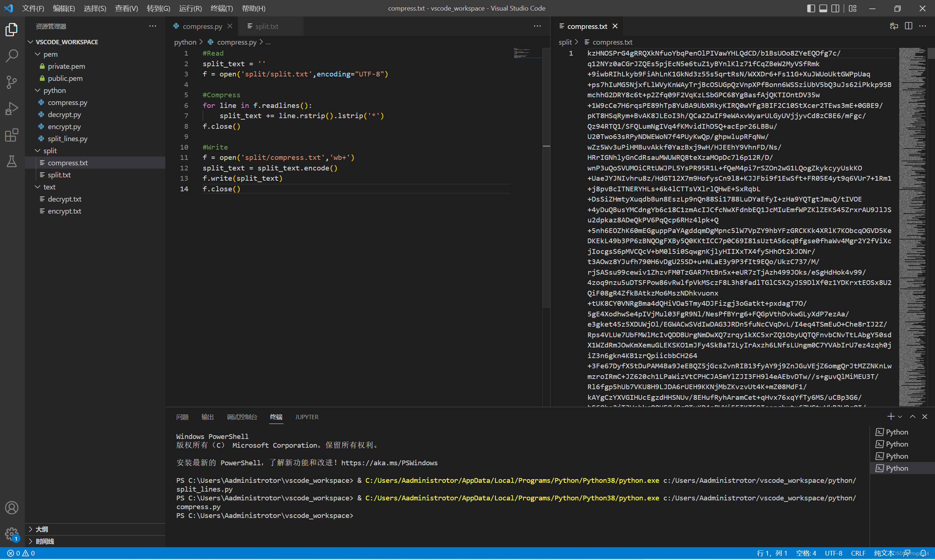This screenshot has width=935, height=560.
Task: Open decrypt.py in the explorer tree
Action: pyautogui.click(x=64, y=114)
